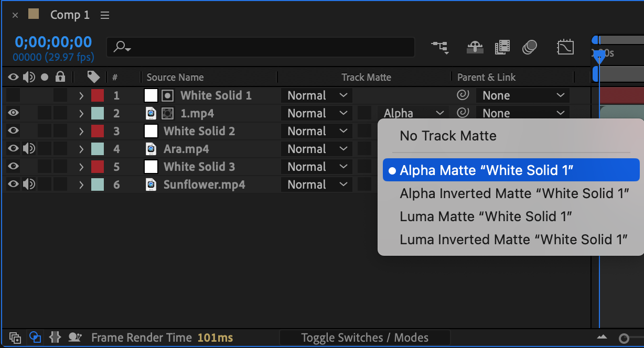Mute audio of Ara.mp4 layer
The width and height of the screenshot is (644, 348).
(29, 149)
